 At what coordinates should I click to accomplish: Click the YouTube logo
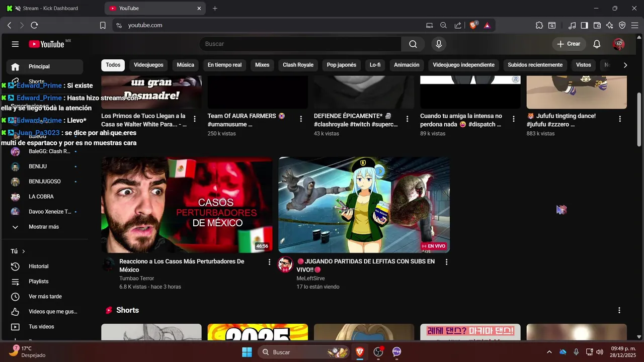click(46, 44)
